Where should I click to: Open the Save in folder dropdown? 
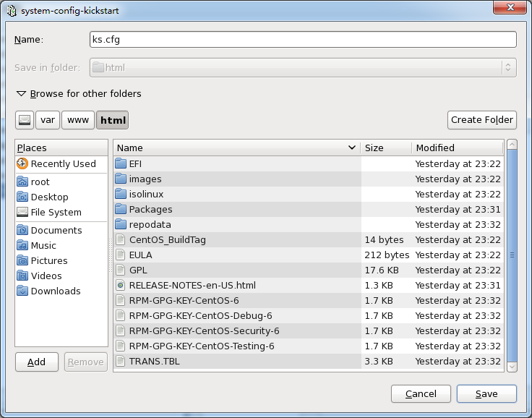click(x=303, y=67)
